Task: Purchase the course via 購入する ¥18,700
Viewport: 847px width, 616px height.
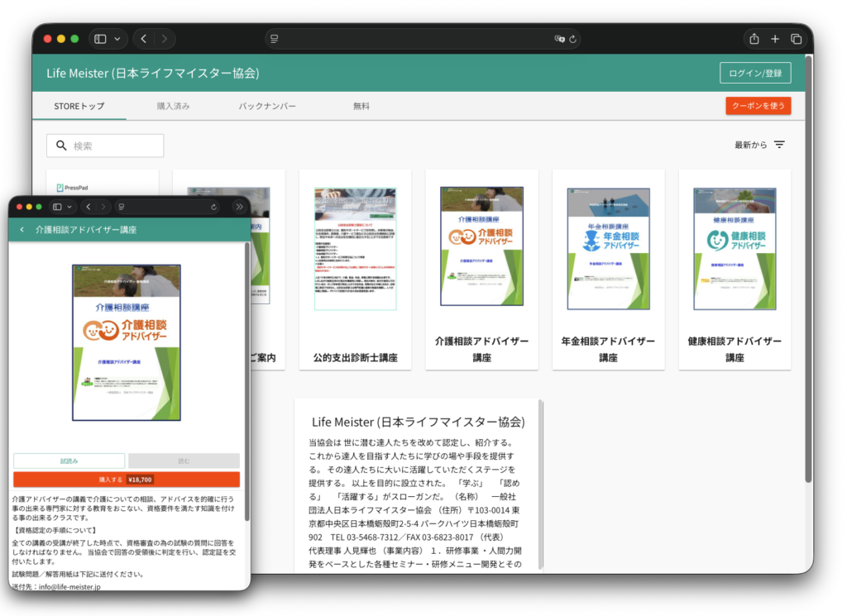Action: coord(128,479)
